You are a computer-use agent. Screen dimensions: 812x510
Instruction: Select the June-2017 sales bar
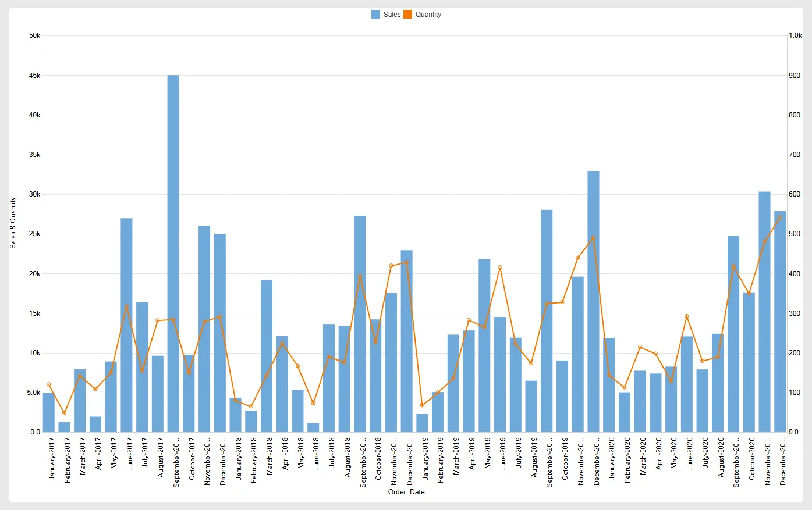(126, 326)
